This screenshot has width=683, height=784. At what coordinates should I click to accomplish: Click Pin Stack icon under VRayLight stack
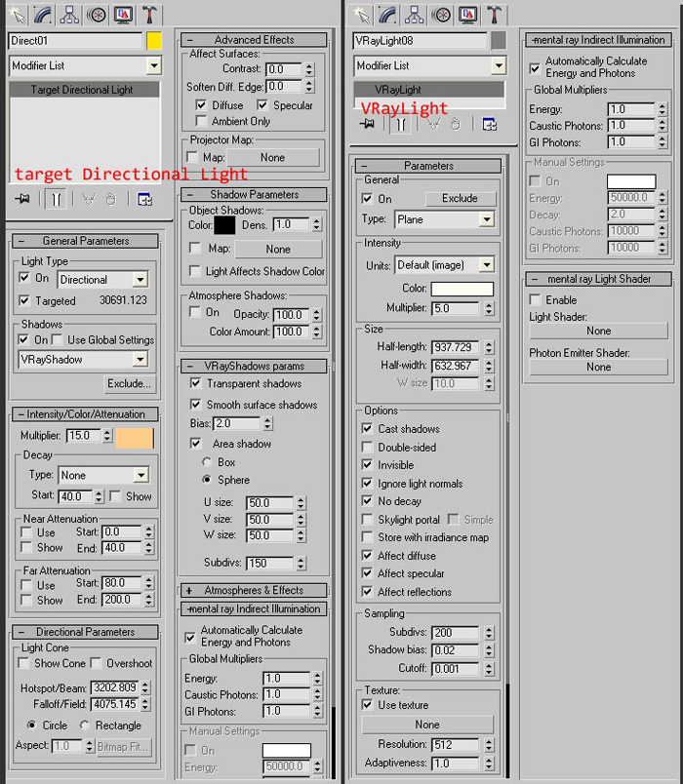pos(367,124)
